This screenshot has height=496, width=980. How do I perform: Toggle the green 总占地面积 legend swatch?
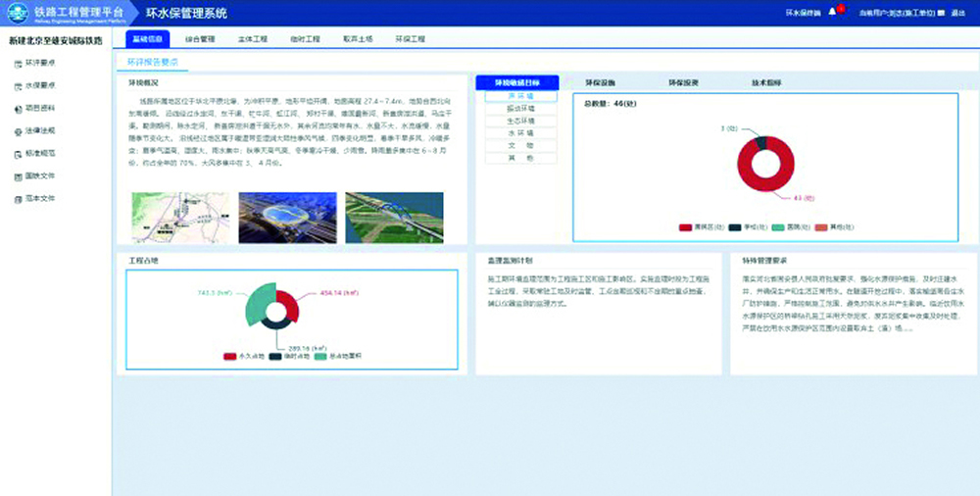pyautogui.click(x=320, y=357)
